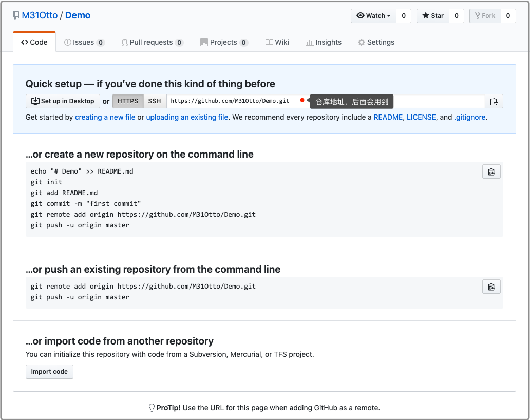Switch to the Code tab
The width and height of the screenshot is (530, 420).
coord(34,42)
